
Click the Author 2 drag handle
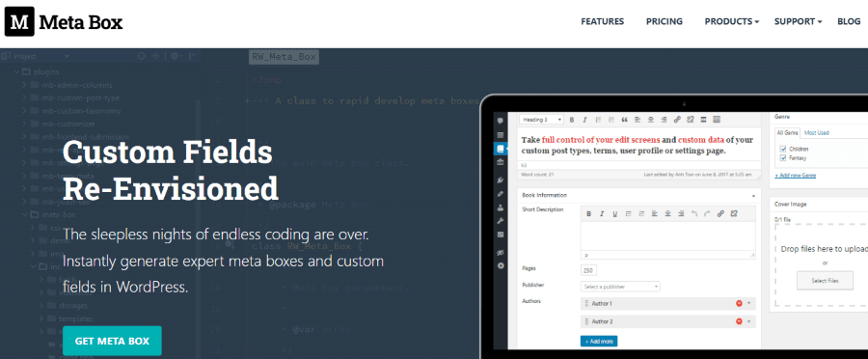click(x=586, y=321)
